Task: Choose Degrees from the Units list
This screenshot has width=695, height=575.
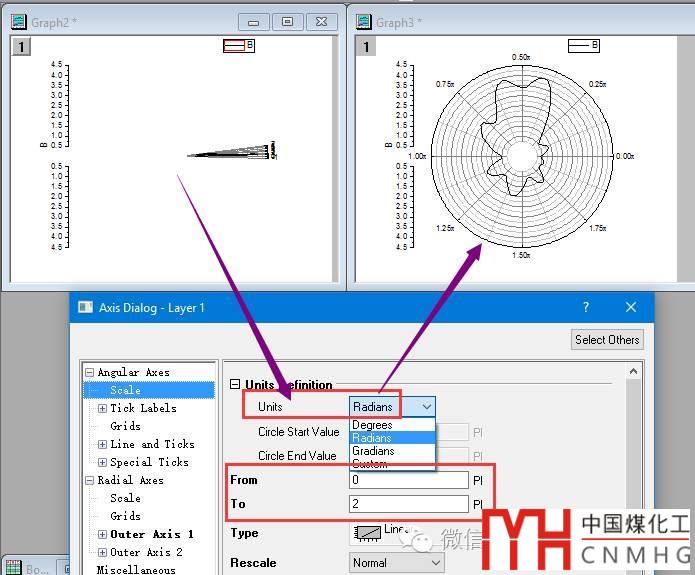Action: (372, 425)
